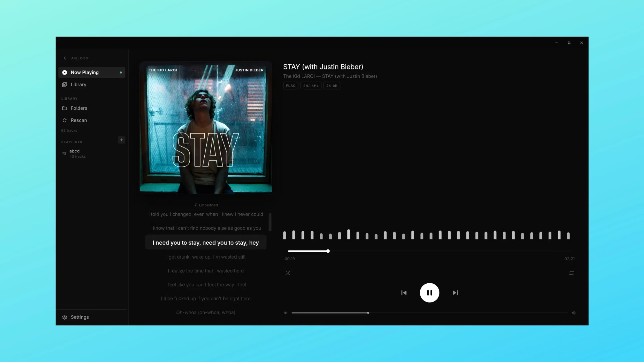The height and width of the screenshot is (362, 644).
Task: Click the 24-bit depth badge
Action: tap(332, 86)
